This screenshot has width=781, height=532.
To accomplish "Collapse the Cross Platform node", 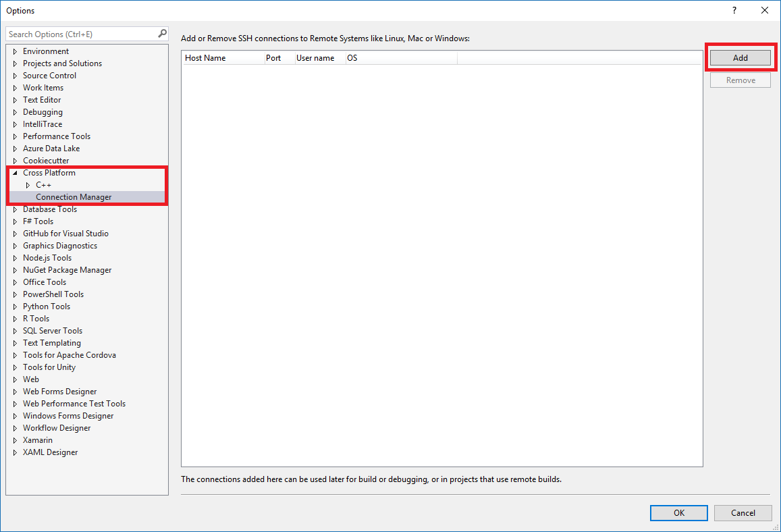I will (x=15, y=173).
